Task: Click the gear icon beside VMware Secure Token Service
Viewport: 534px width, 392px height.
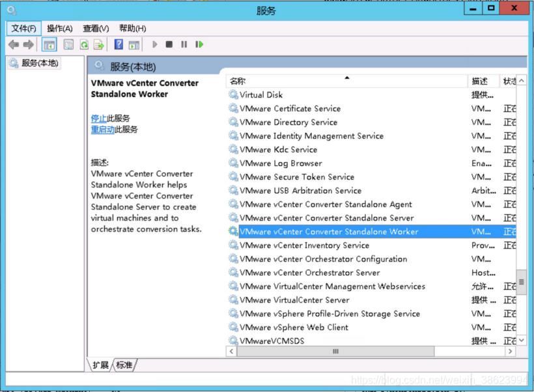Action: click(x=233, y=176)
